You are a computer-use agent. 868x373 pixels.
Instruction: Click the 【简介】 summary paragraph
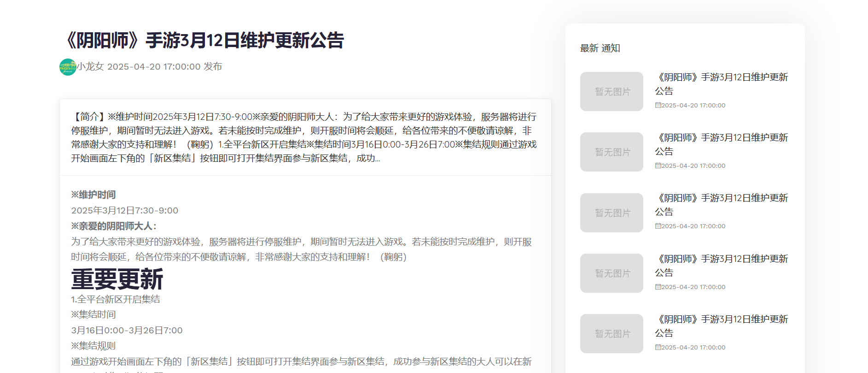click(304, 137)
